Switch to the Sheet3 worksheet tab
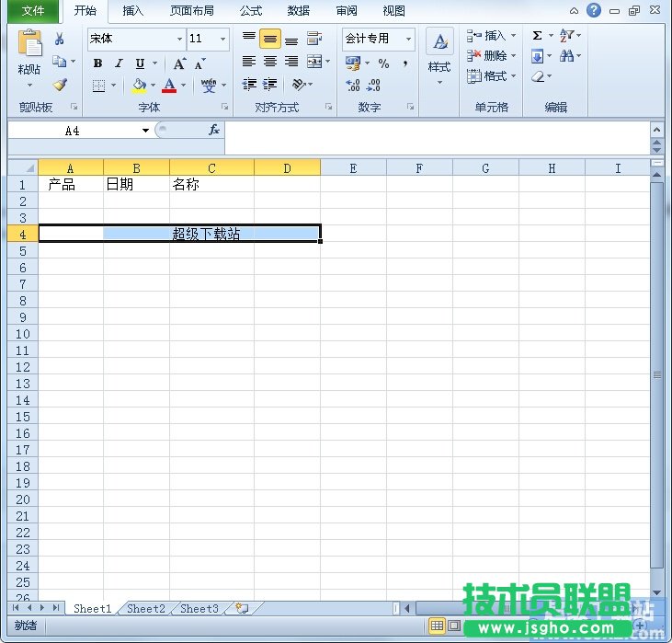Viewport: 672px width, 643px height. point(199,609)
